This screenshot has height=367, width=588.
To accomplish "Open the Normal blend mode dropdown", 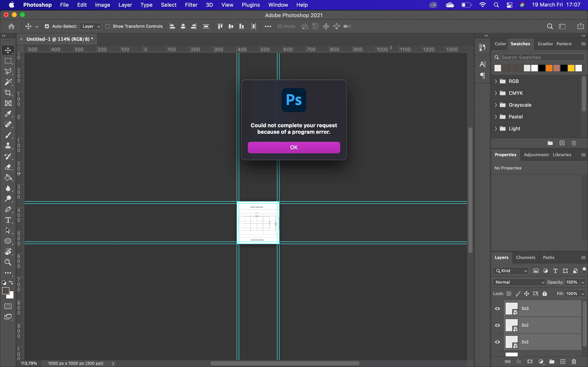I will (x=519, y=282).
